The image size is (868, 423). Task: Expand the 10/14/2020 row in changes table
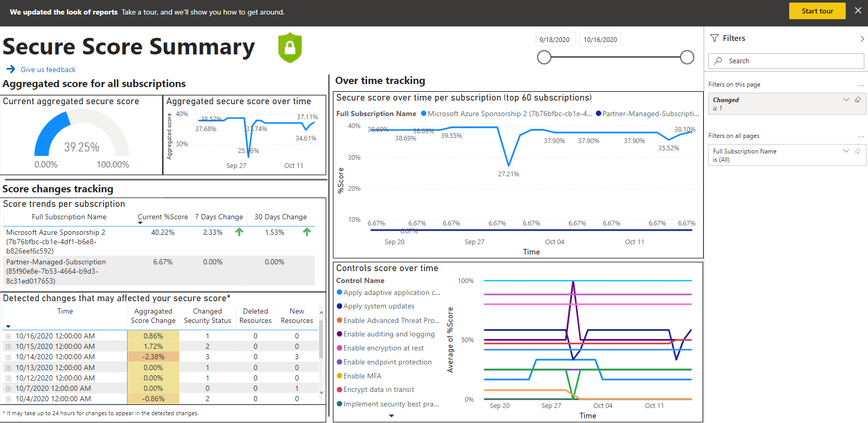pos(8,357)
